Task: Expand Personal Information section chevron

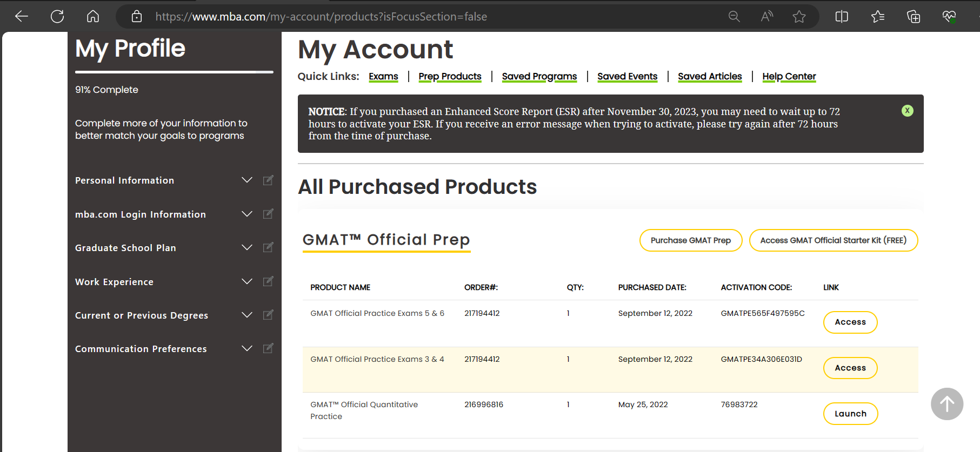Action: click(247, 180)
